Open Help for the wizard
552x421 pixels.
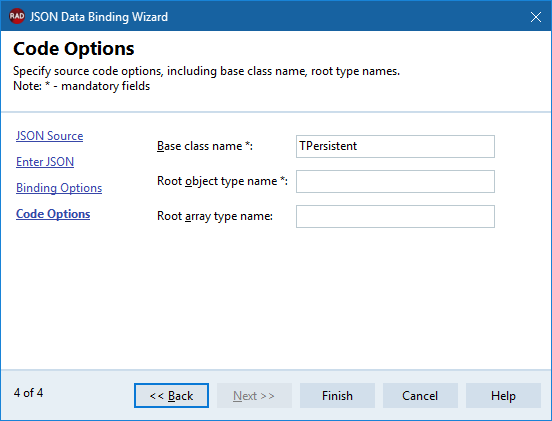click(503, 396)
